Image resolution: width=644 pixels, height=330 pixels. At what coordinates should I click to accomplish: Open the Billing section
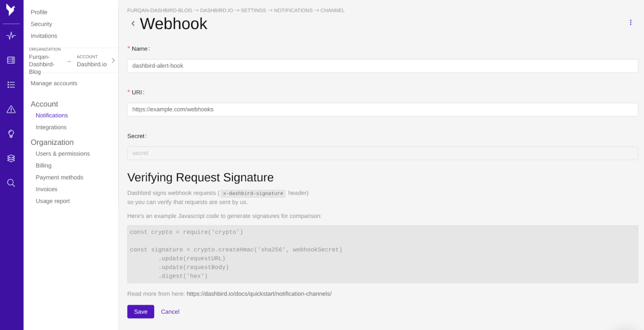[43, 165]
